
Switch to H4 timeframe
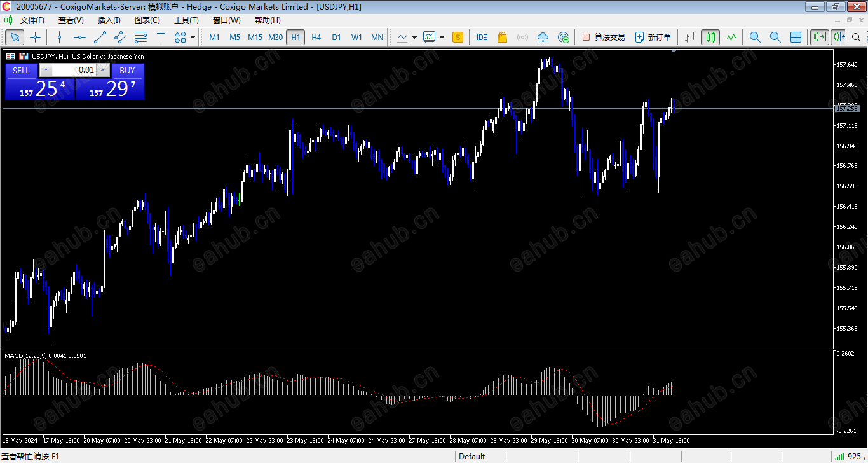316,37
